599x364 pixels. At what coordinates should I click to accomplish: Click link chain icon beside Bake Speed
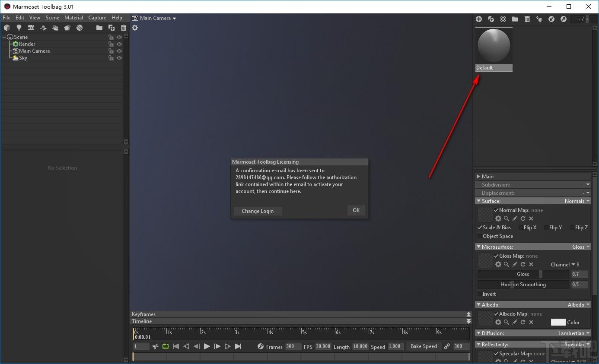[447, 346]
